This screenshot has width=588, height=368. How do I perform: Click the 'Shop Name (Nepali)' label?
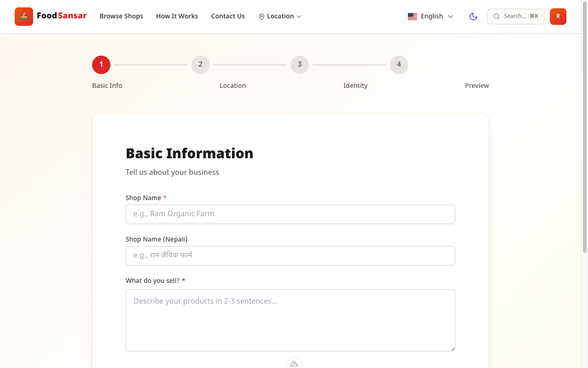tap(157, 239)
